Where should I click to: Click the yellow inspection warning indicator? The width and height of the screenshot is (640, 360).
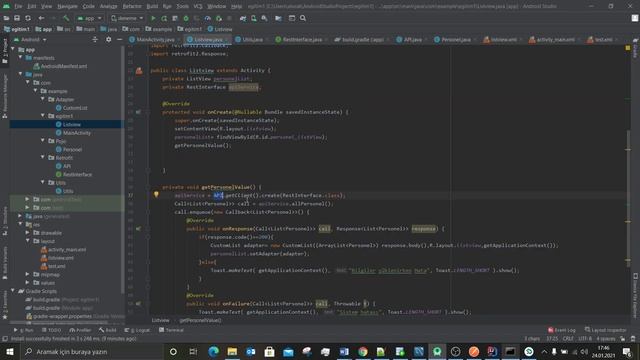[x=628, y=48]
